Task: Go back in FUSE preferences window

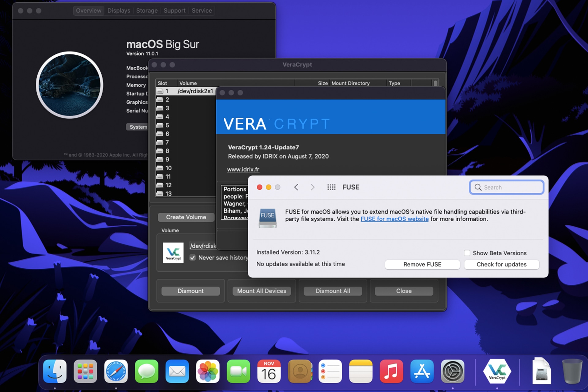Action: click(x=296, y=187)
